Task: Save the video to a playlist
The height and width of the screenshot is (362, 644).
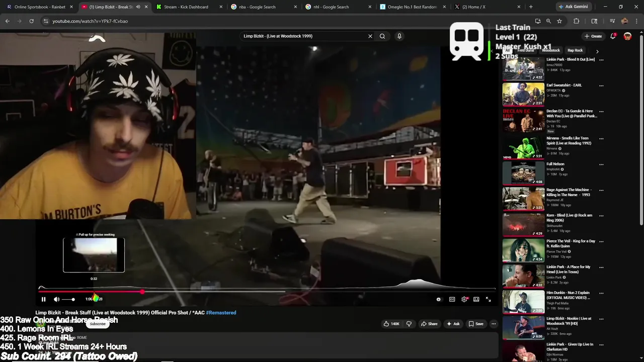Action: (x=476, y=324)
